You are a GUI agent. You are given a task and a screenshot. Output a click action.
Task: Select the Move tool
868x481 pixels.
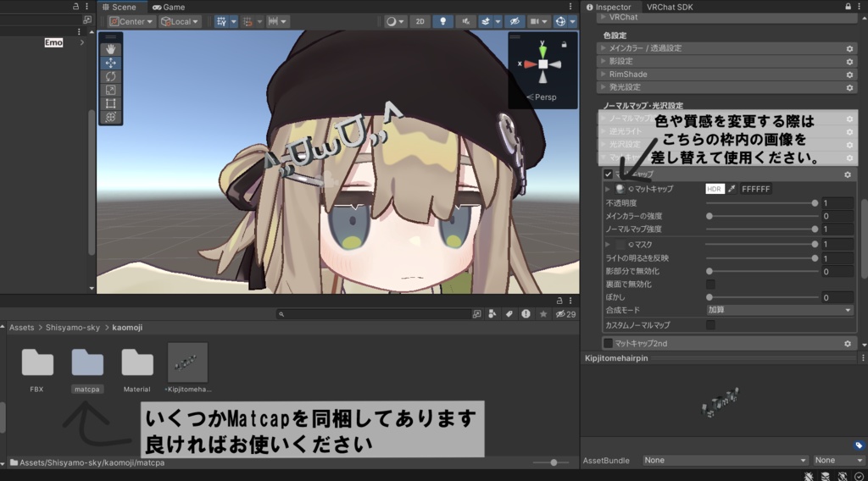pyautogui.click(x=111, y=63)
